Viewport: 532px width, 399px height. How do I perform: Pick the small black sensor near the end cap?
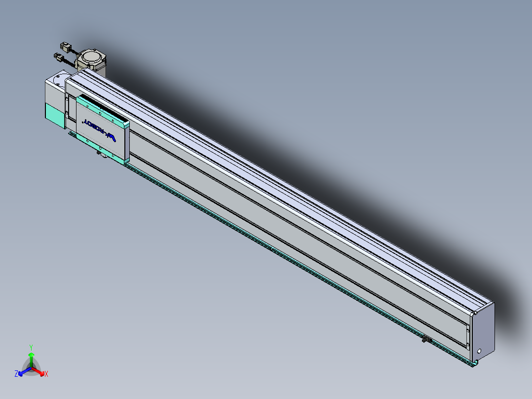coord(426,339)
